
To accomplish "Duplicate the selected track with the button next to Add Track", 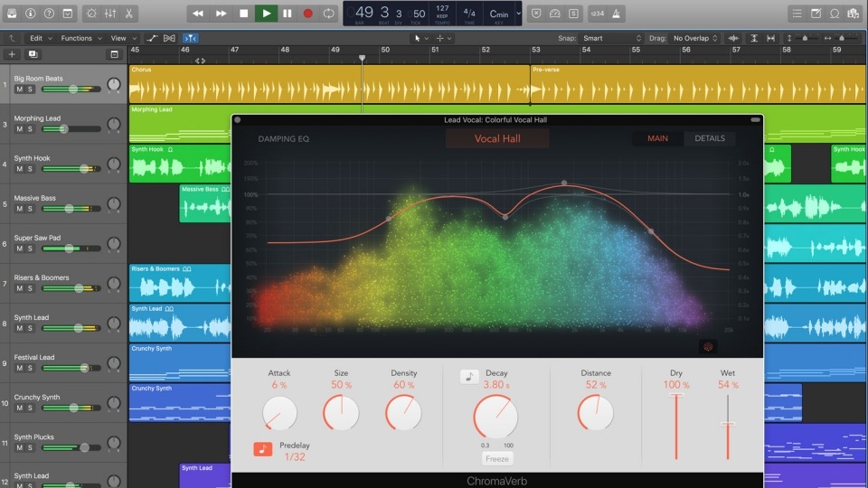I will coord(33,54).
